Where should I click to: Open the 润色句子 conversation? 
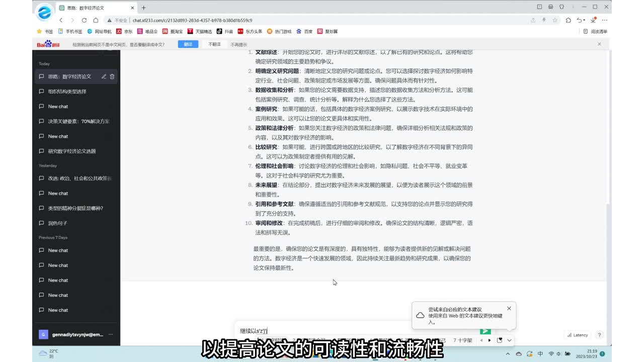coord(57,223)
